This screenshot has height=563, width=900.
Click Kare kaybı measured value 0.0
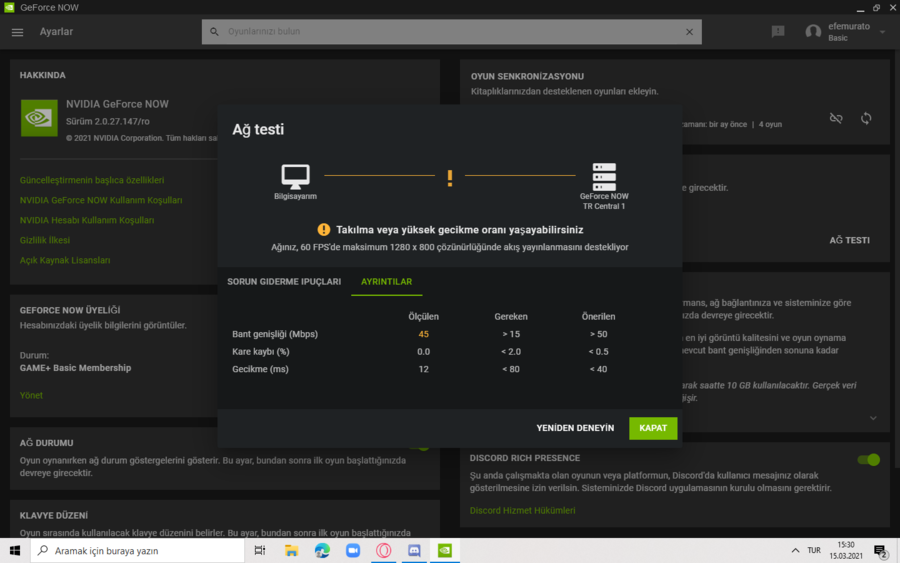(x=424, y=352)
